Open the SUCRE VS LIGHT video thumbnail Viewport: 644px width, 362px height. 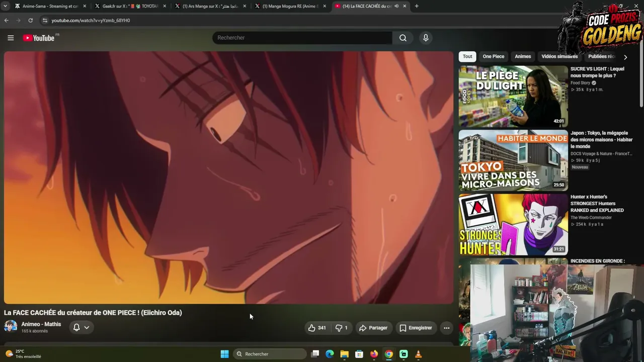[x=513, y=96]
